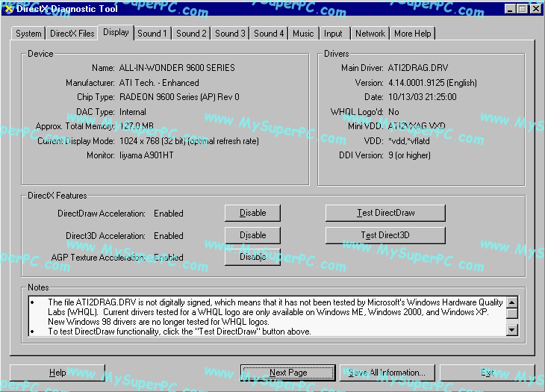Minimize the DirectX Diagnostic Tool window
The image size is (545, 392).
click(510, 9)
